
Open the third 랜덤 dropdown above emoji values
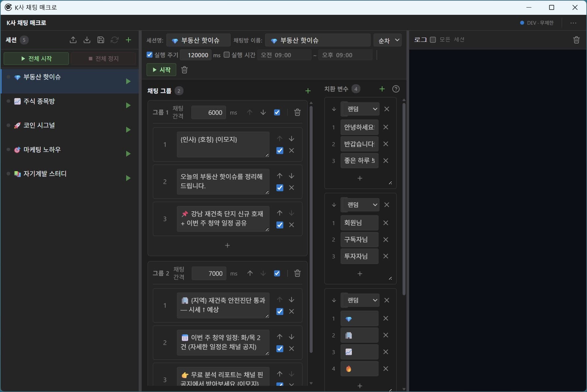point(361,300)
